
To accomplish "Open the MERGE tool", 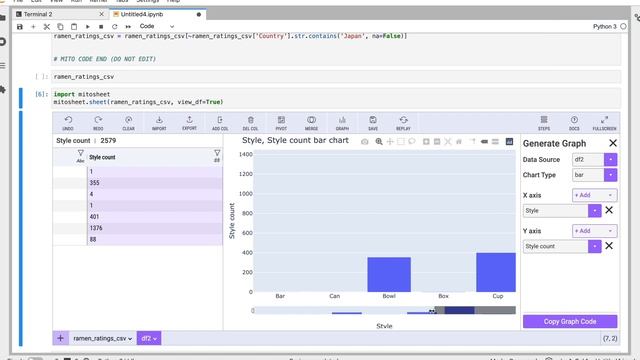I will (x=311, y=122).
